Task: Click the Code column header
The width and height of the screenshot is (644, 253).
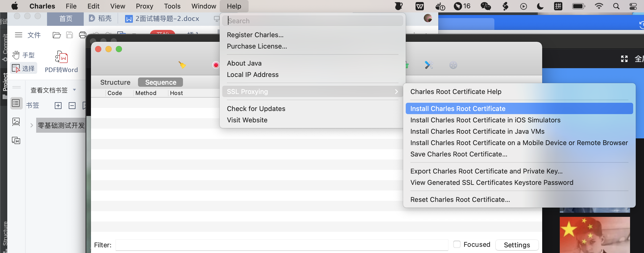Action: tap(115, 93)
